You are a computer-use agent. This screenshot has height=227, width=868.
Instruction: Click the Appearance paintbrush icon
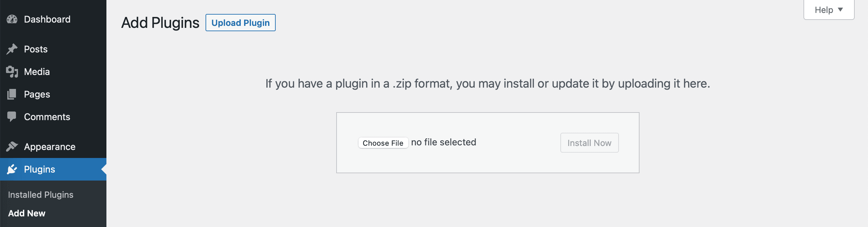click(12, 146)
